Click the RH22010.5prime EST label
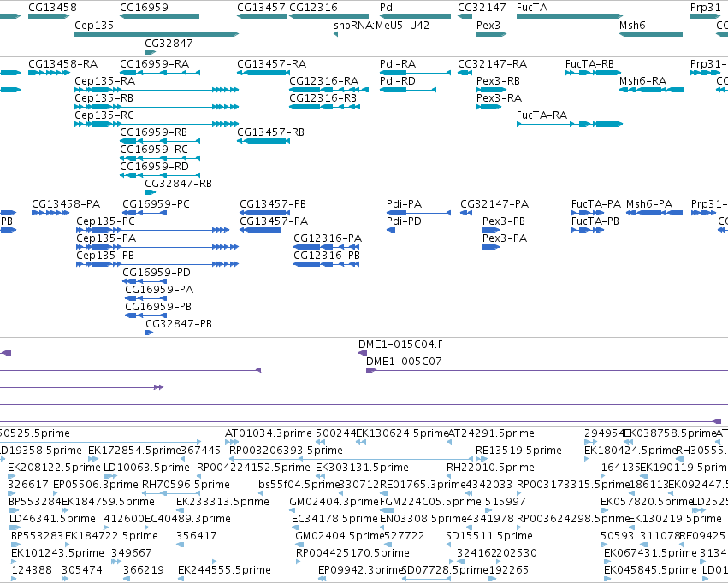This screenshot has height=583, width=728. pos(490,468)
